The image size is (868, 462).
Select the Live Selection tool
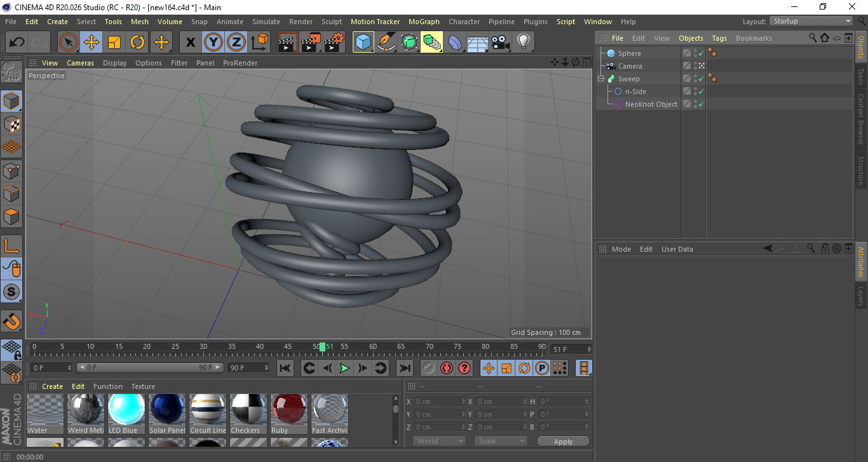coord(69,43)
